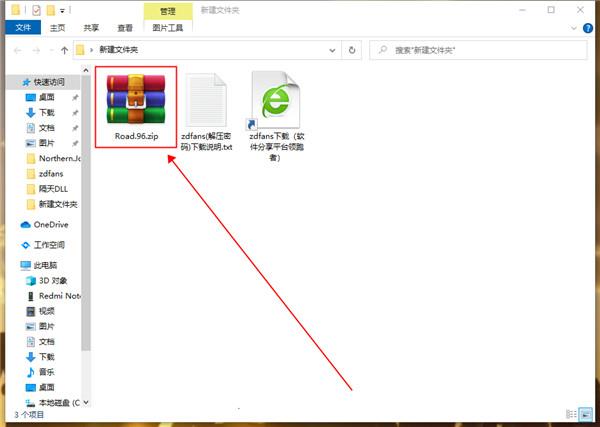Select the zdfans 下载说明.txt text file
The width and height of the screenshot is (600, 427).
pyautogui.click(x=207, y=112)
